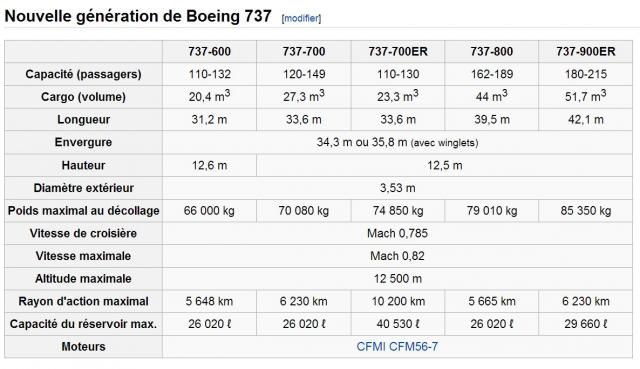Click the 10 200 km range cell
The height and width of the screenshot is (369, 640).
398,301
